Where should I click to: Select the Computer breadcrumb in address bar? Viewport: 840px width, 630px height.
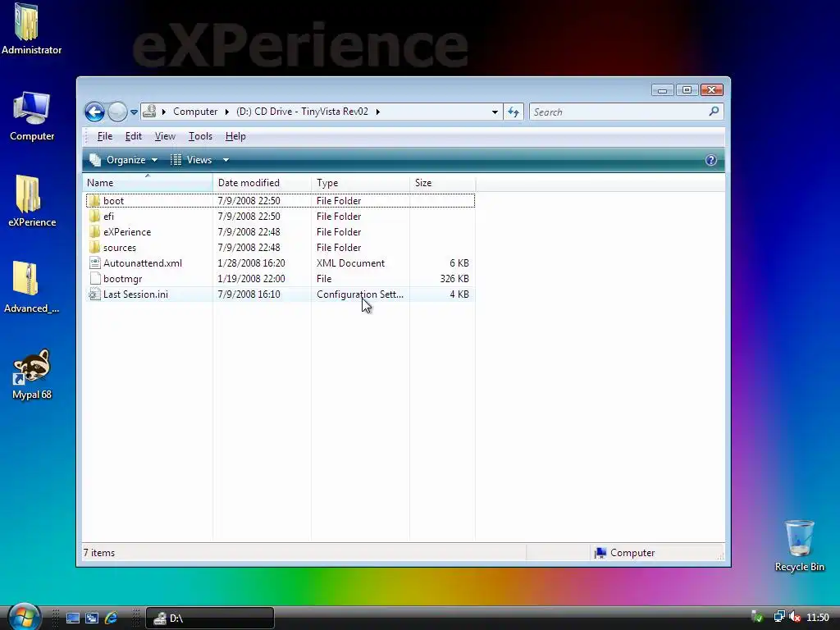click(195, 112)
